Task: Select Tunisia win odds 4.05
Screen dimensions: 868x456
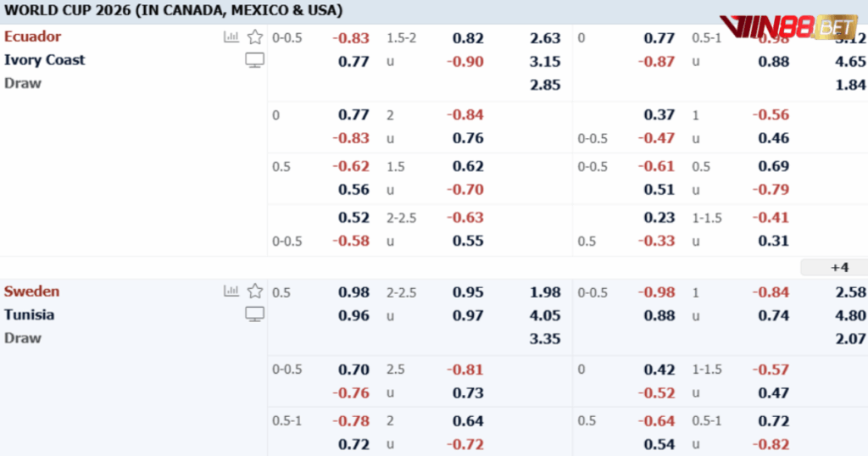Action: click(545, 315)
